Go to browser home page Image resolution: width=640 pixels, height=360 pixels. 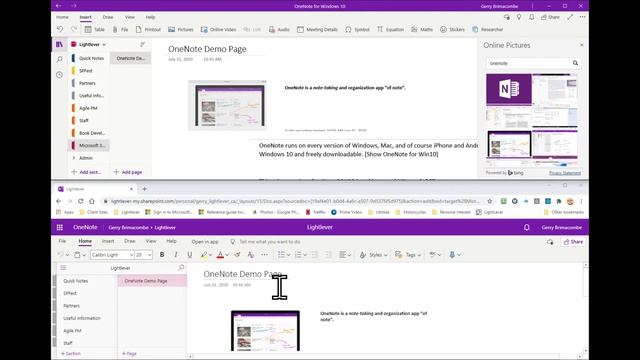click(92, 201)
